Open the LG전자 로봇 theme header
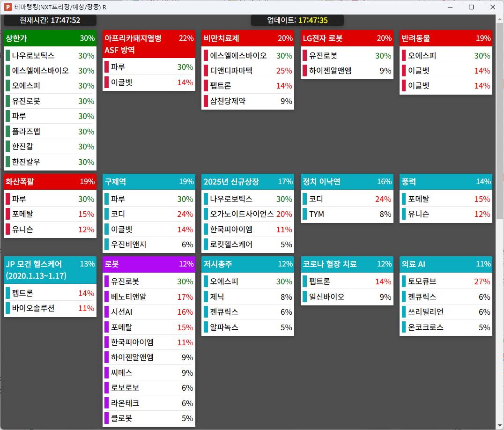Screen dimensions: 504x430 click(347, 38)
